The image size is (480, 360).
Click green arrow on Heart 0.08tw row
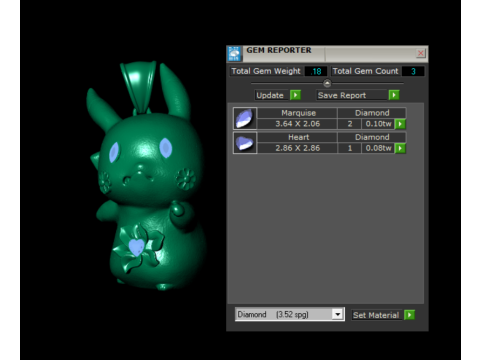coord(400,148)
